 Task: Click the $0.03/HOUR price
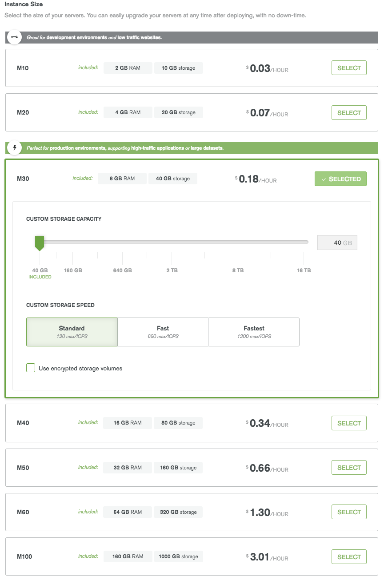pos(267,68)
